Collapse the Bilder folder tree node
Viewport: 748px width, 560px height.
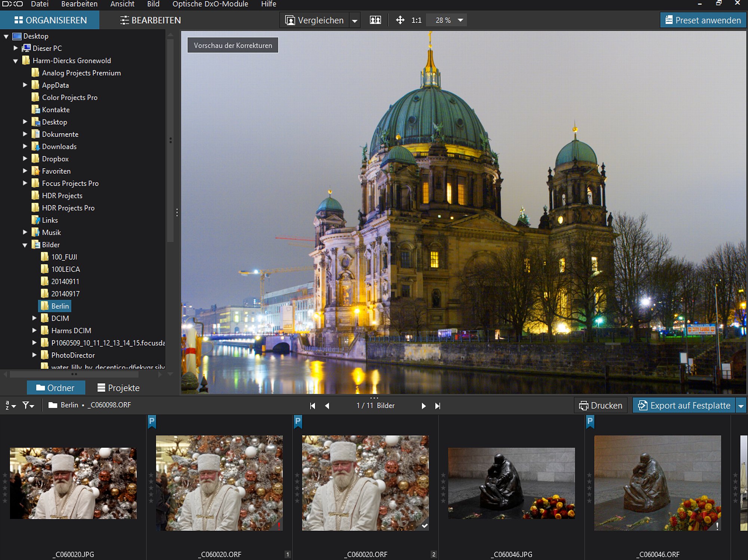coord(25,245)
